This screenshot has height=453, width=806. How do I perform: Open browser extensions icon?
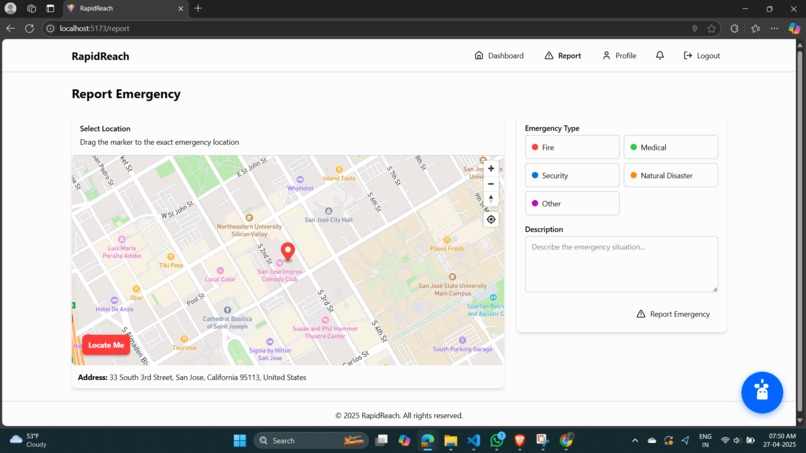[734, 28]
